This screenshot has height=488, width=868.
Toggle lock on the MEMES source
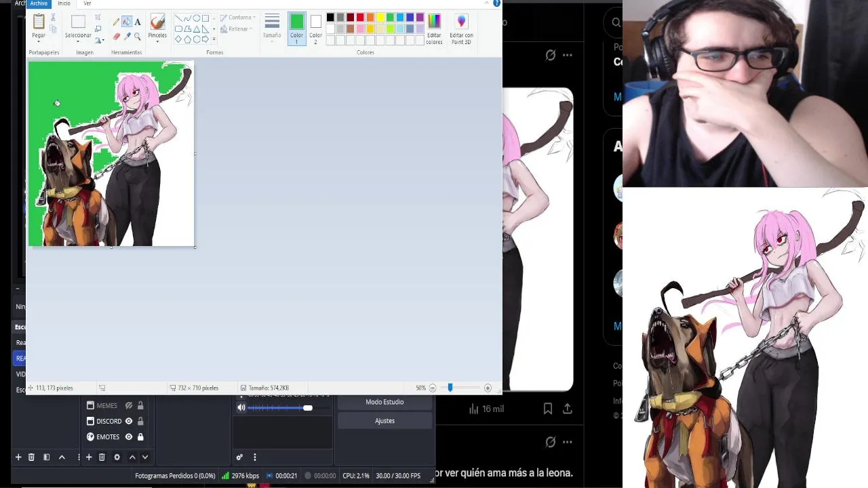tap(140, 405)
